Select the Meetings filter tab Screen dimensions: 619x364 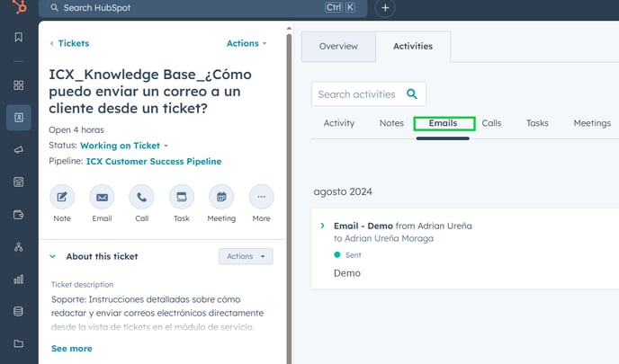[592, 123]
